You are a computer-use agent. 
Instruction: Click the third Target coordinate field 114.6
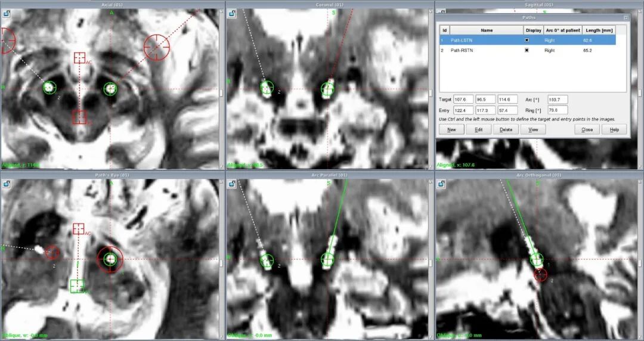pos(507,100)
